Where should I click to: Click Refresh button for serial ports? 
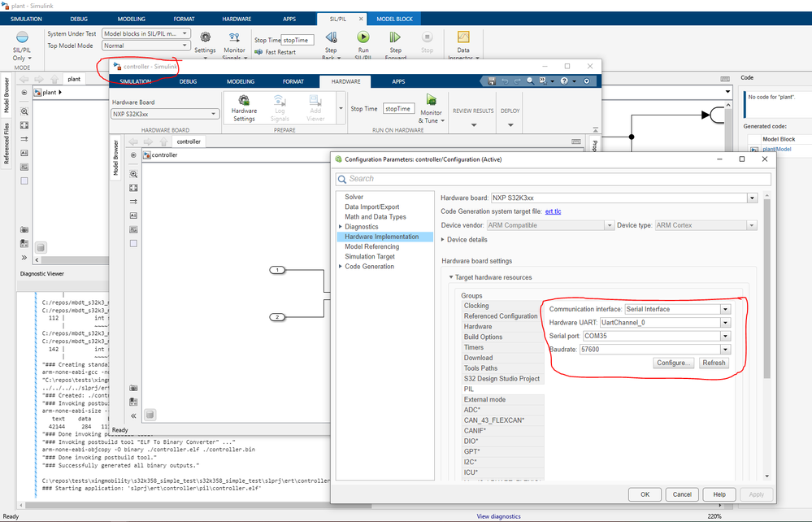pyautogui.click(x=714, y=363)
